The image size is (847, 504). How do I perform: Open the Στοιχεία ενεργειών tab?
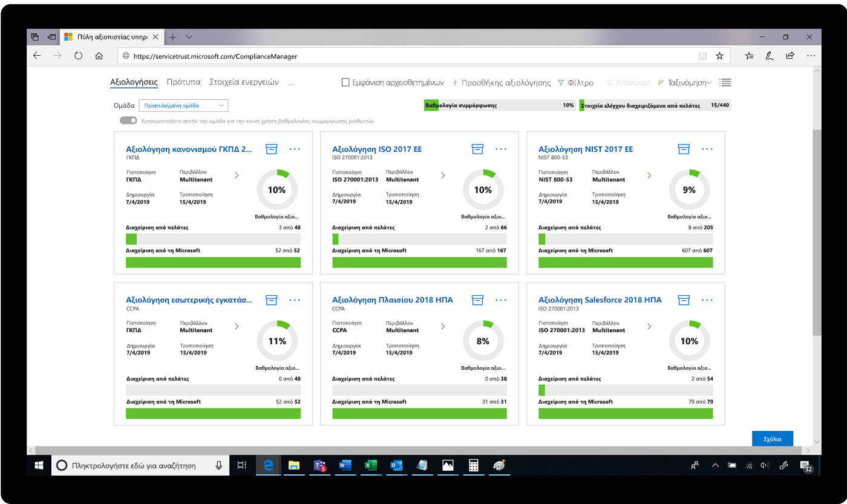[x=244, y=82]
